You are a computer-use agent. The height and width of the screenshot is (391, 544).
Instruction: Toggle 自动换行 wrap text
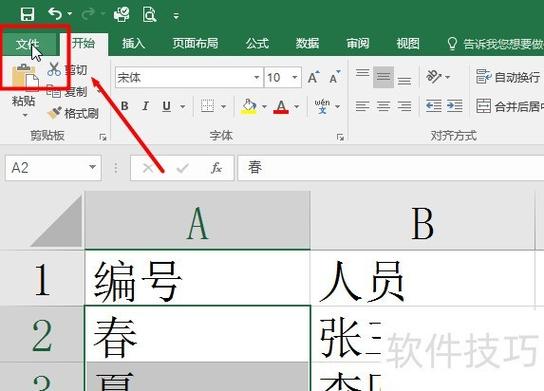point(509,77)
